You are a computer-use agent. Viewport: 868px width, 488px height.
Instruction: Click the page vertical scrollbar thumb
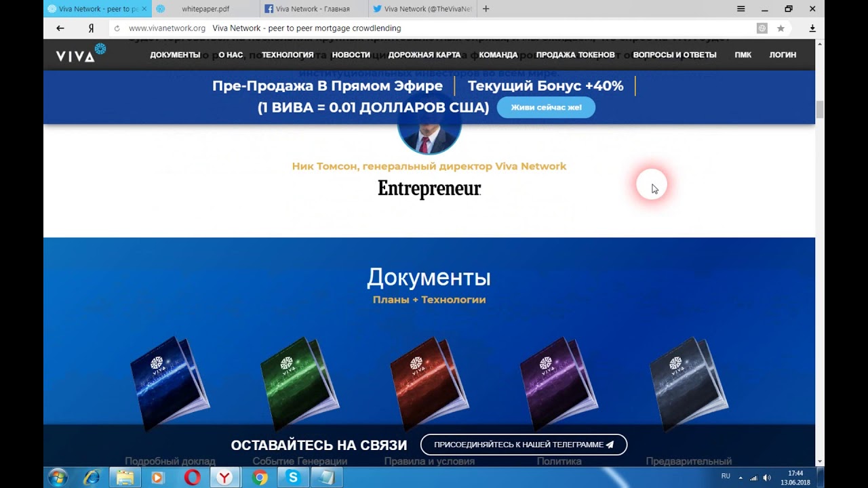coord(820,109)
